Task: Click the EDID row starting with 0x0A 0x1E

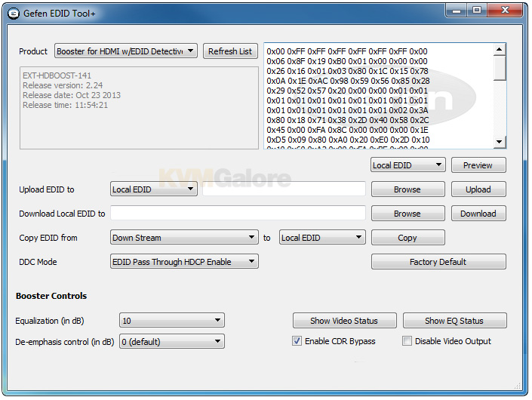Action: coord(348,81)
